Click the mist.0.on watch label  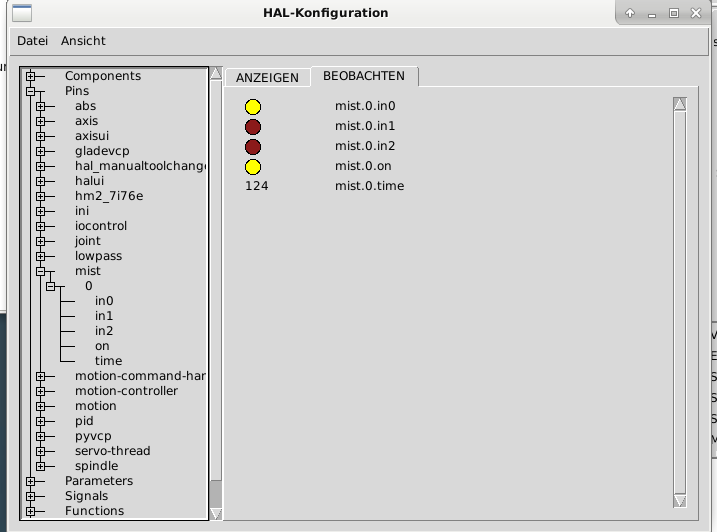coord(363,166)
